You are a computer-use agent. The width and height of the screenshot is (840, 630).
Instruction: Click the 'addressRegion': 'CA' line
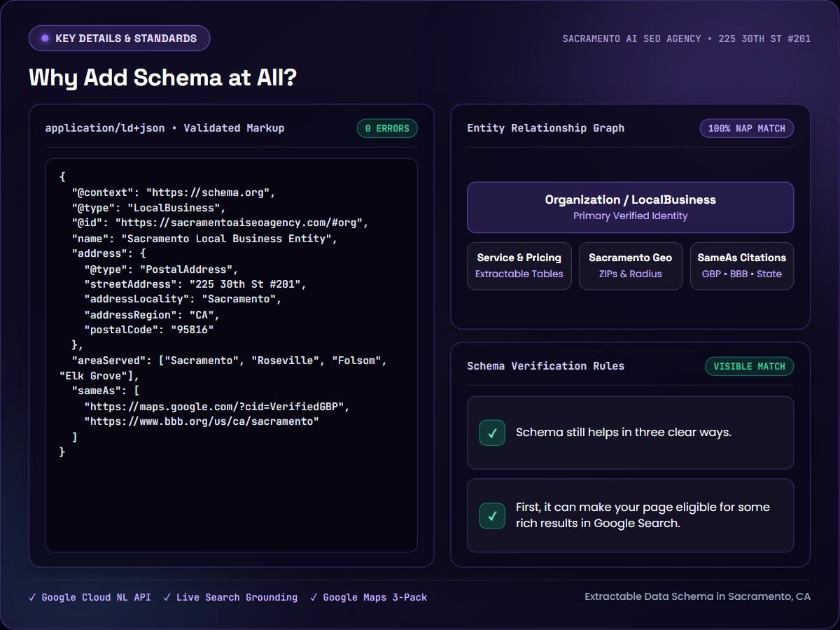pyautogui.click(x=152, y=315)
